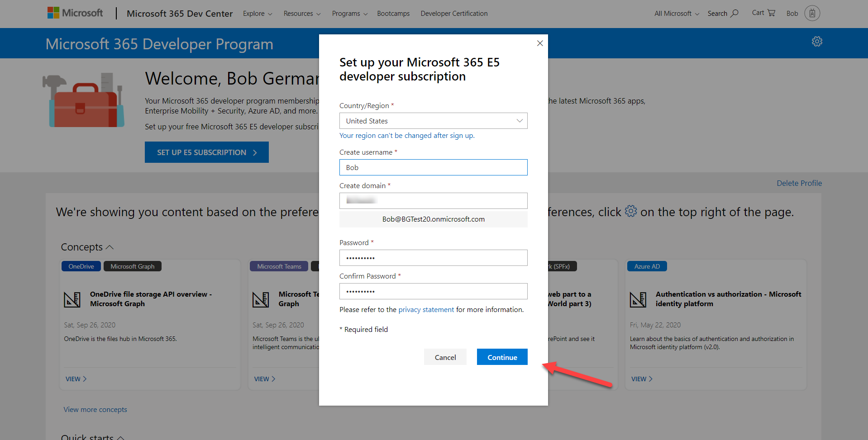Open preferences gear in blue banner
The height and width of the screenshot is (440, 868).
(x=817, y=42)
